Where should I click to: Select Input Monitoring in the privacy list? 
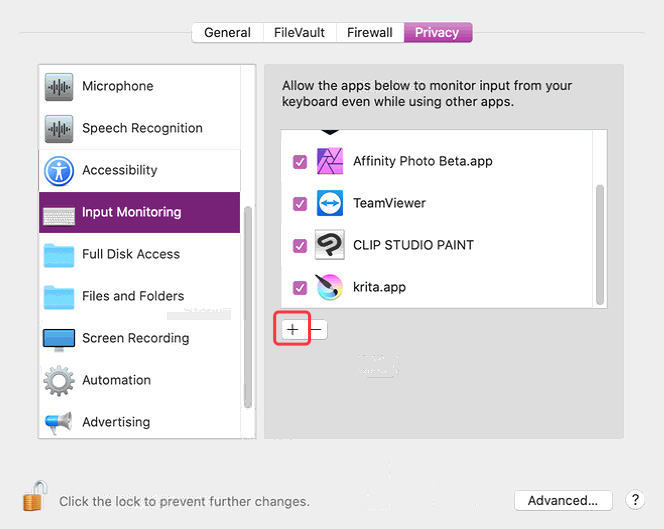(x=140, y=212)
